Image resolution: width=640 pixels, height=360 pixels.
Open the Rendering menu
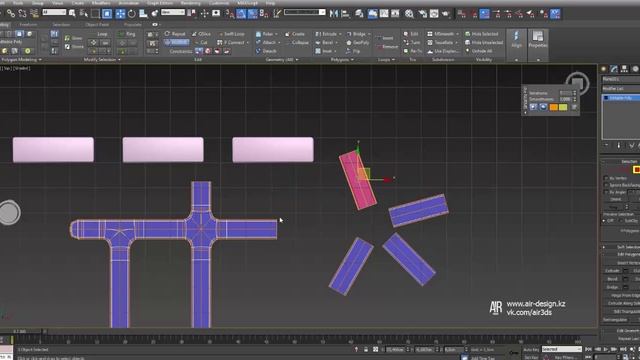pyautogui.click(x=191, y=3)
